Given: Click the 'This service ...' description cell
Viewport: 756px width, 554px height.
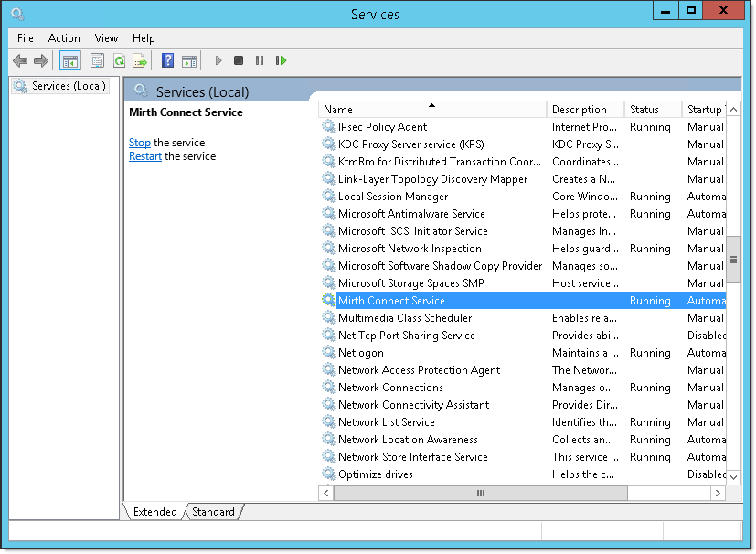Looking at the screenshot, I should [x=585, y=456].
